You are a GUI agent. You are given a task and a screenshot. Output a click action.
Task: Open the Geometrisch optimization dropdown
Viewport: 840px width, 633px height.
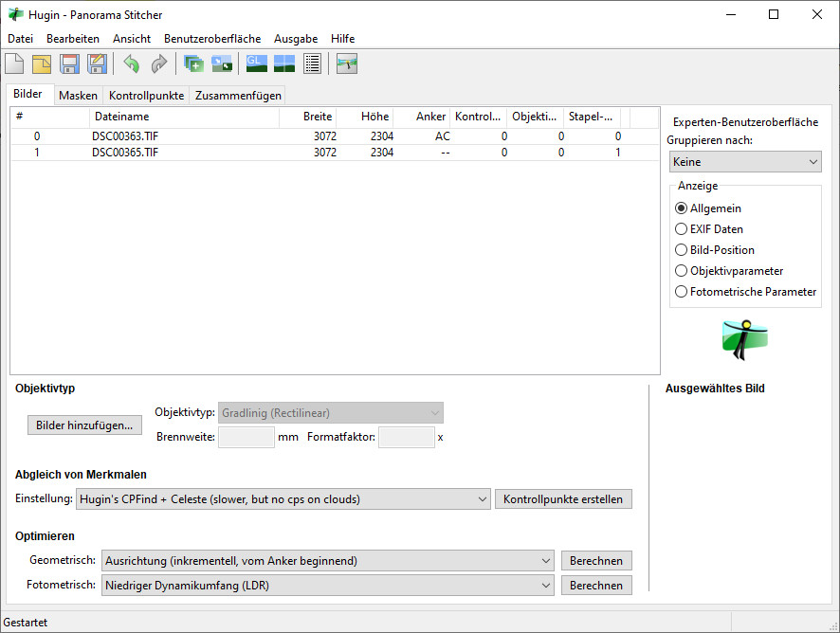pyautogui.click(x=328, y=561)
